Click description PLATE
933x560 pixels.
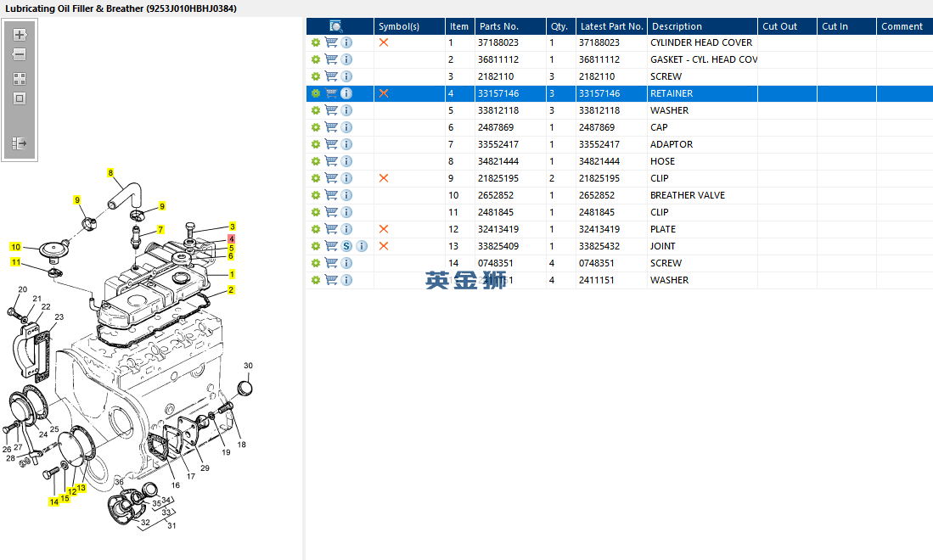(663, 229)
